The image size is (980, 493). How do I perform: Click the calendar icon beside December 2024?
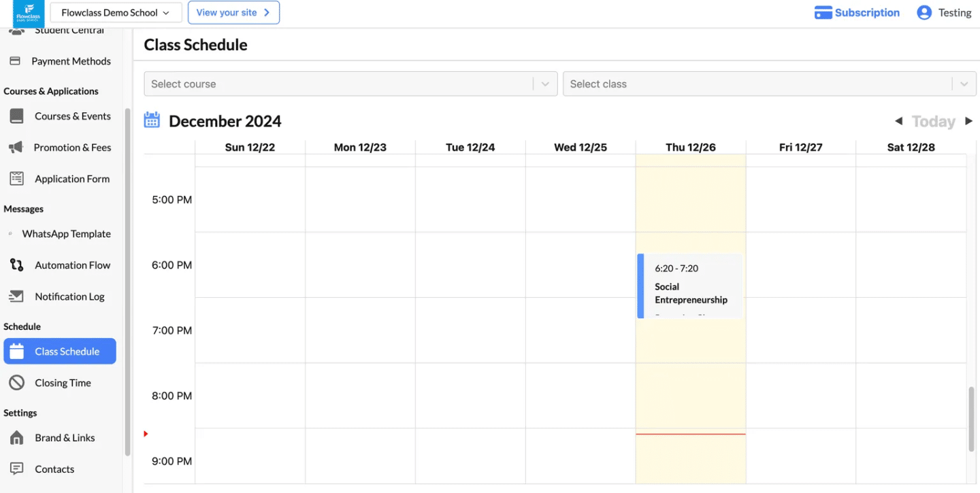pyautogui.click(x=152, y=120)
